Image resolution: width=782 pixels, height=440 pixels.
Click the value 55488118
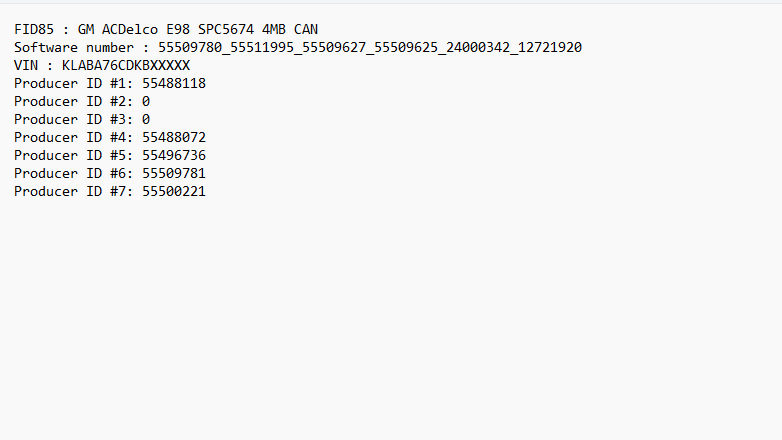[x=174, y=83]
